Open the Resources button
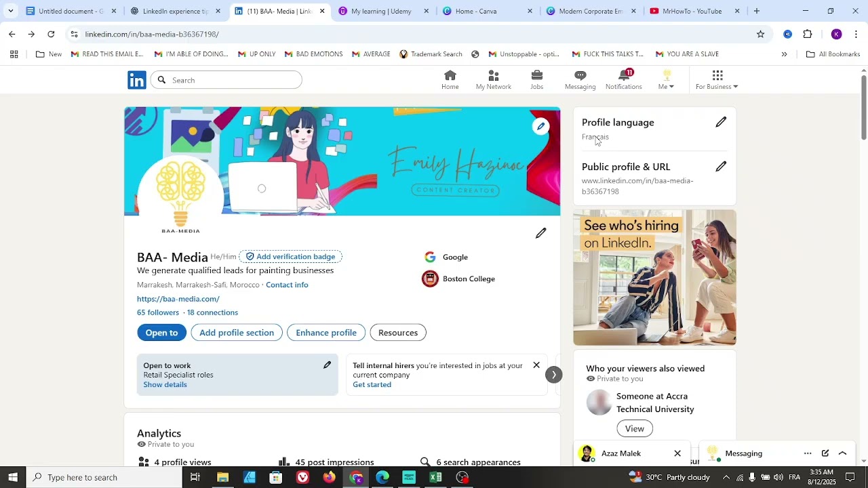This screenshot has height=488, width=868. pyautogui.click(x=398, y=333)
